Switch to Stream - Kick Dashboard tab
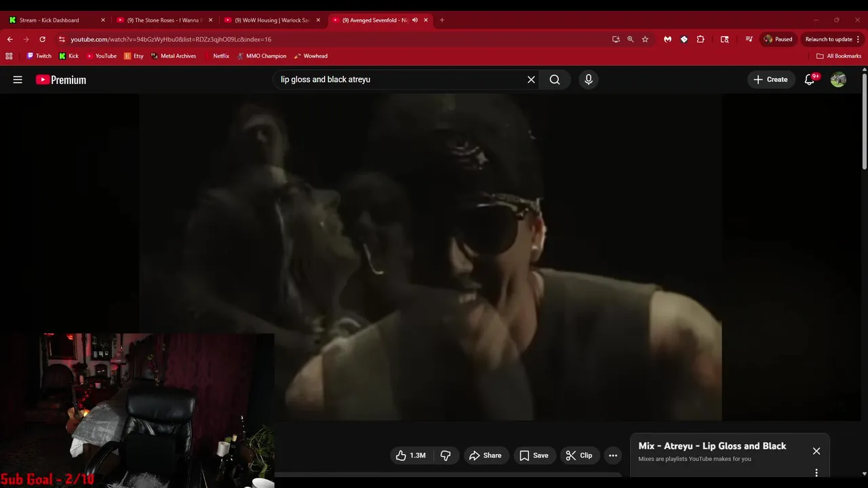Screen dimensions: 868x488 point(56,20)
